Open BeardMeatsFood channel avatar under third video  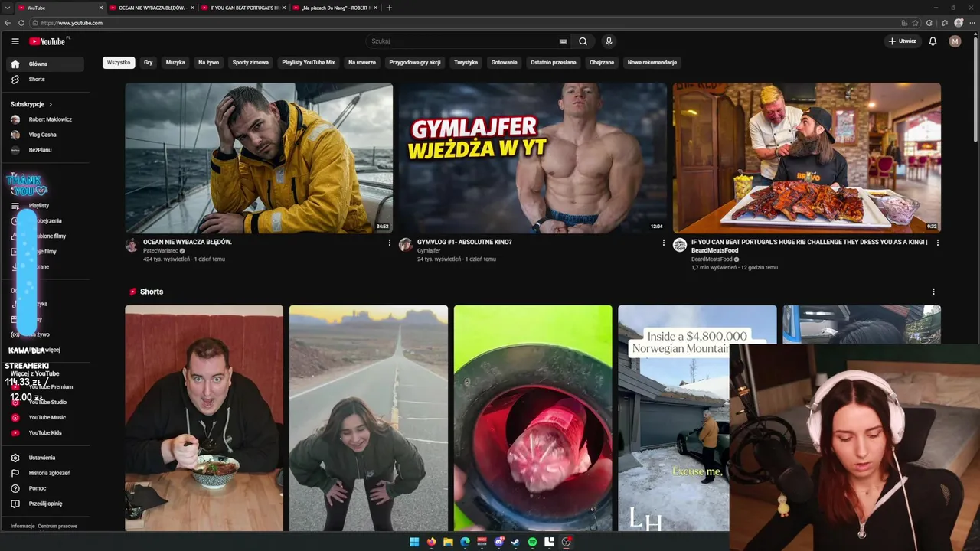[680, 245]
